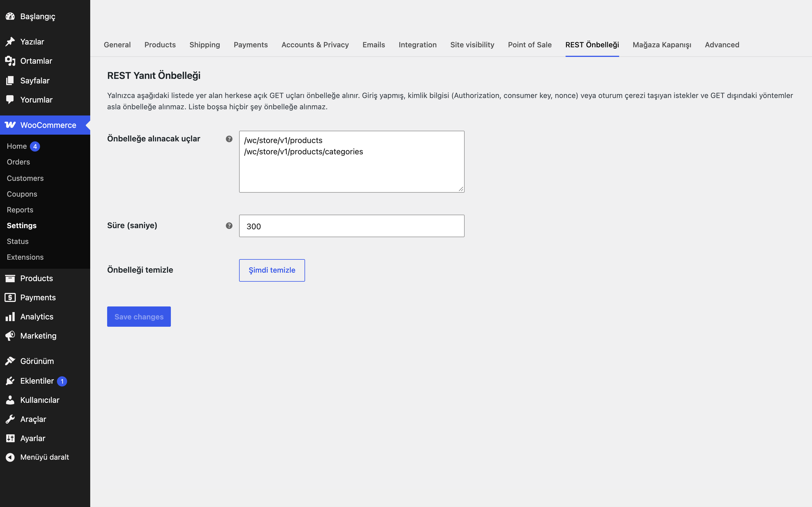Click the Araçlar wrench icon
The image size is (812, 507).
tap(10, 419)
